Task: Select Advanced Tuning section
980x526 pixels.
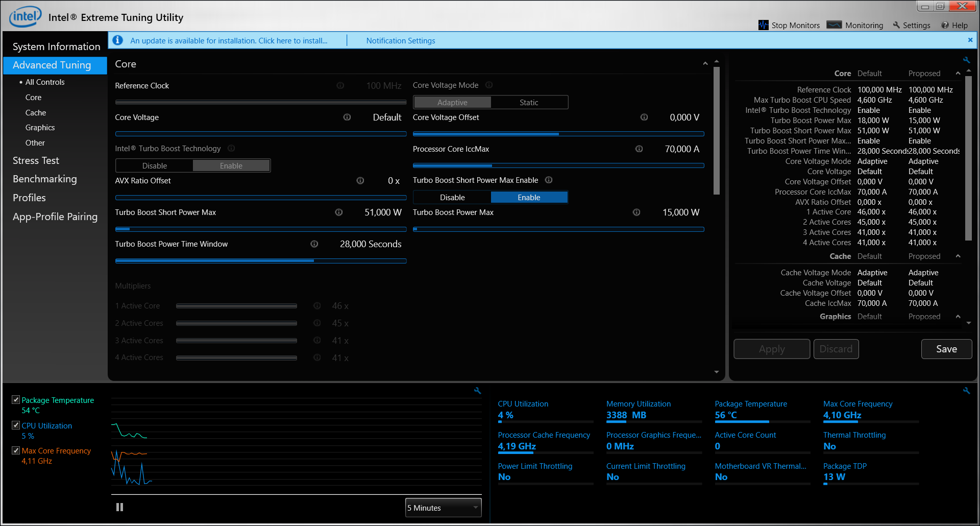Action: click(x=55, y=65)
